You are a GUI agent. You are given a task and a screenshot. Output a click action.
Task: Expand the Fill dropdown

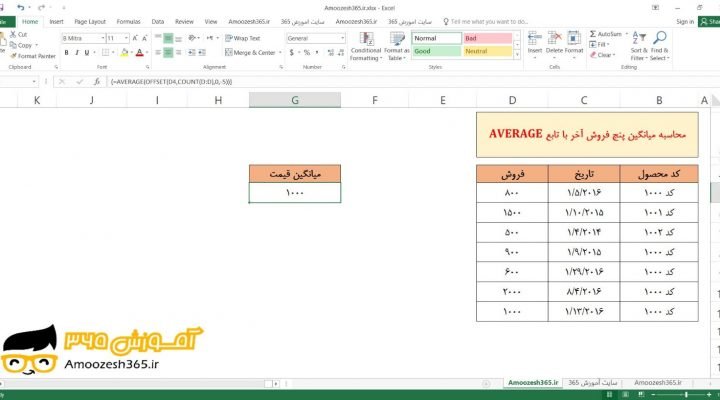click(608, 45)
